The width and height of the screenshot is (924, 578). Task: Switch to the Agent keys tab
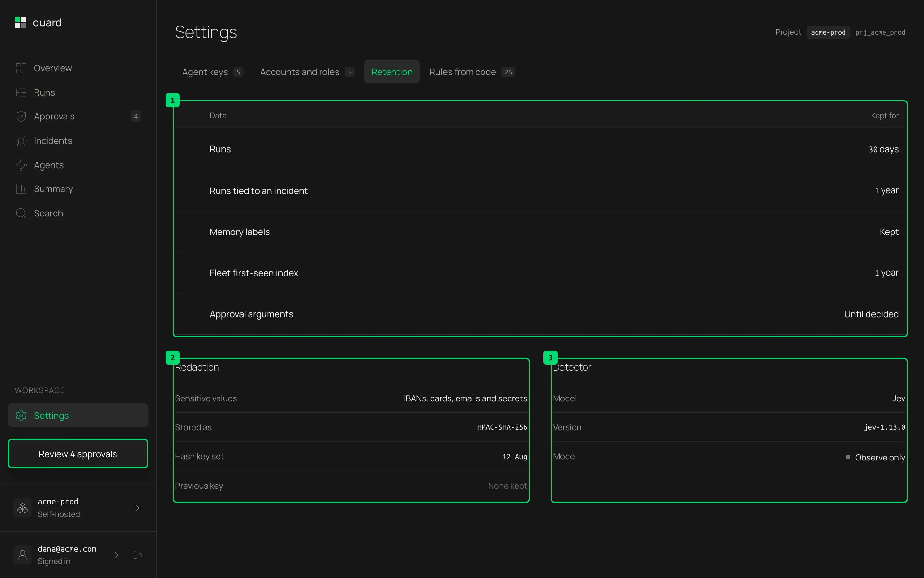[212, 72]
